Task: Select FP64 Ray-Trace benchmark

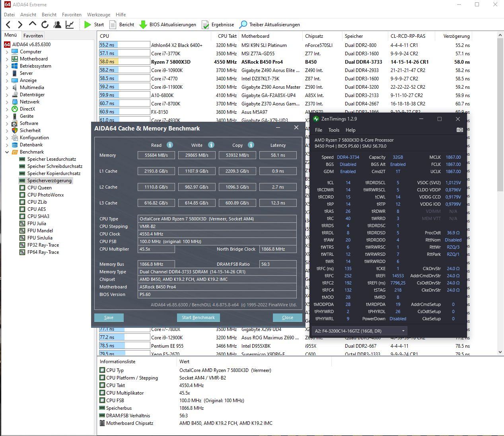Action: pyautogui.click(x=39, y=252)
